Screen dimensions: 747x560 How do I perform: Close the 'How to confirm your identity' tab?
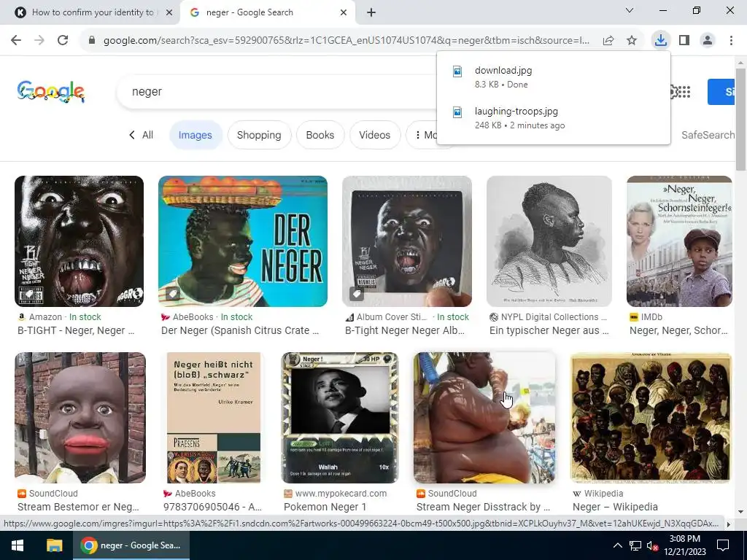(x=169, y=12)
